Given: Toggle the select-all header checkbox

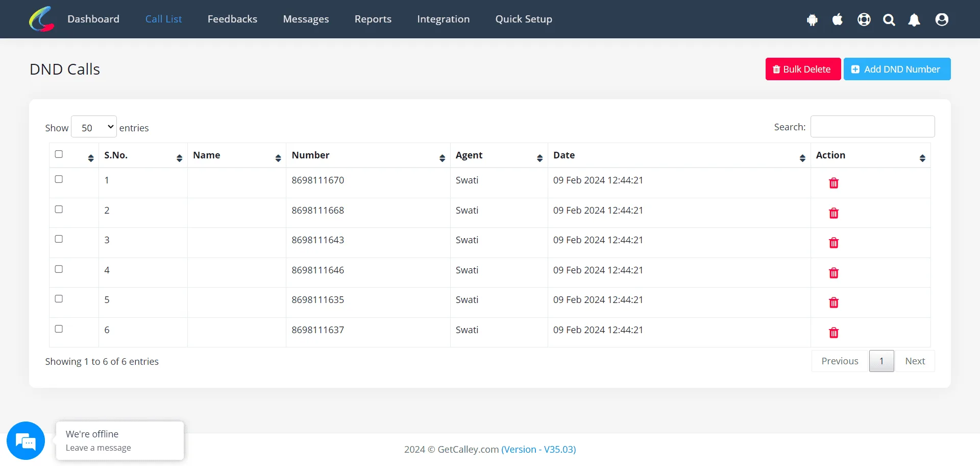Looking at the screenshot, I should (x=59, y=154).
